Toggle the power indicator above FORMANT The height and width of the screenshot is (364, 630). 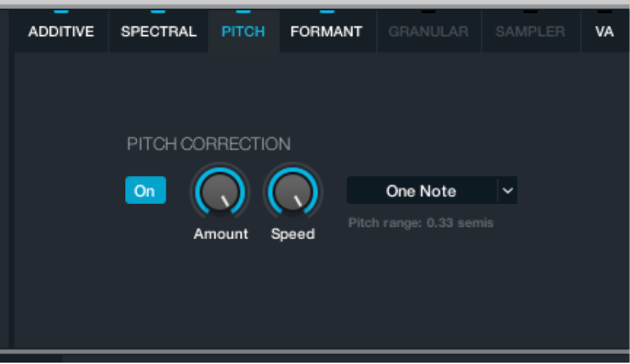(327, 10)
